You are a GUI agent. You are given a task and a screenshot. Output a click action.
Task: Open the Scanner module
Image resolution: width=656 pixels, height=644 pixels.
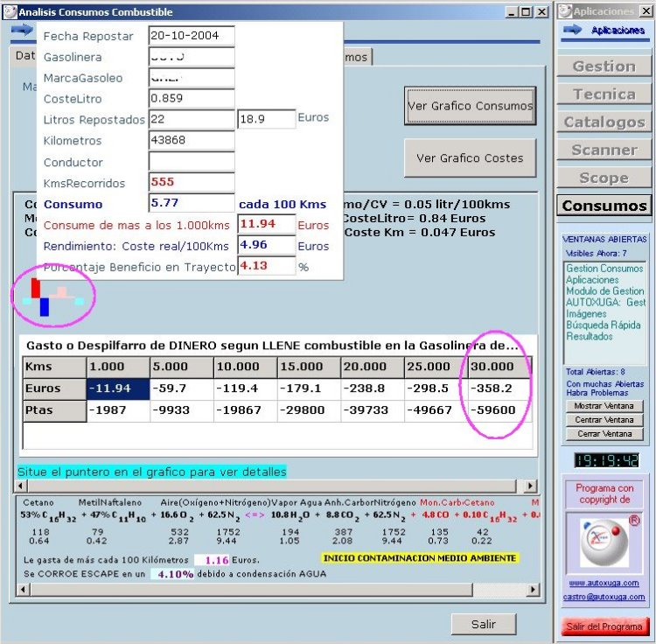pyautogui.click(x=604, y=150)
